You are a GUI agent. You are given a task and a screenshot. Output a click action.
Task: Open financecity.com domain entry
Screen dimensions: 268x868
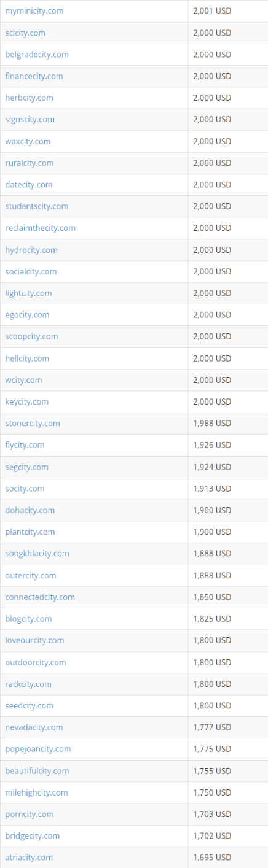tap(34, 76)
